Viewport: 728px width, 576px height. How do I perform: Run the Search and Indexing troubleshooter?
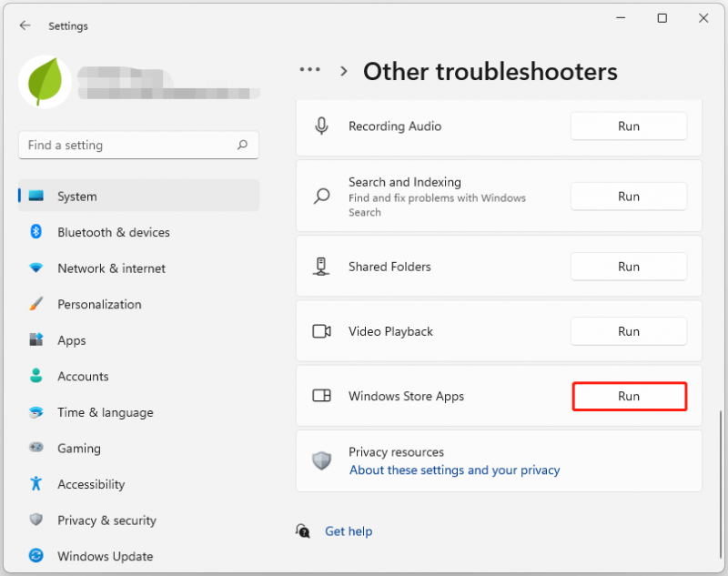(x=629, y=197)
